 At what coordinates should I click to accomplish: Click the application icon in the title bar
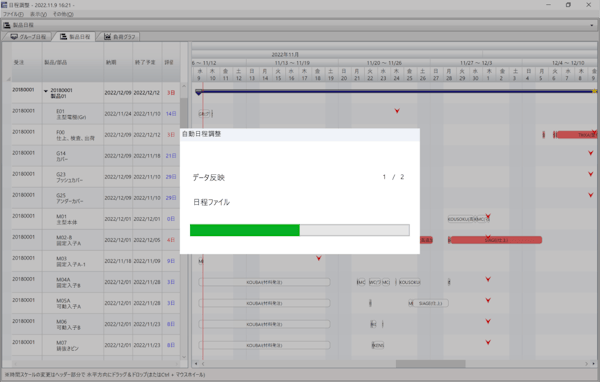point(4,5)
